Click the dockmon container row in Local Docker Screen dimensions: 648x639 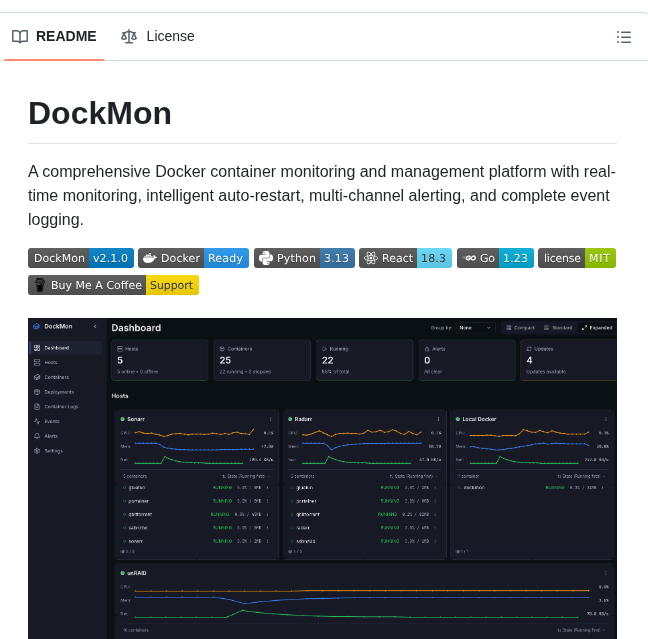point(531,488)
